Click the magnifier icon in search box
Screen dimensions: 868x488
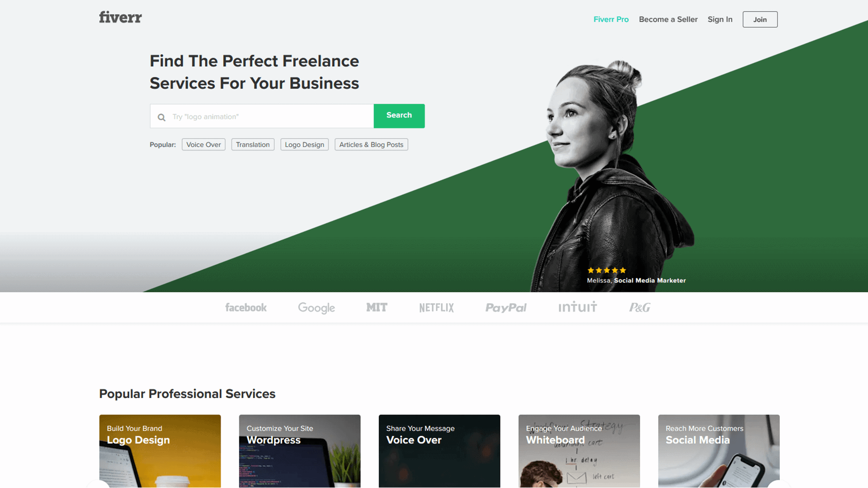[x=161, y=117]
